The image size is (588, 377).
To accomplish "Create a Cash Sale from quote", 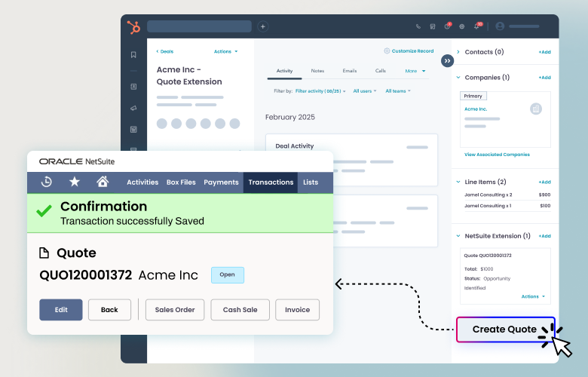I will [x=240, y=310].
